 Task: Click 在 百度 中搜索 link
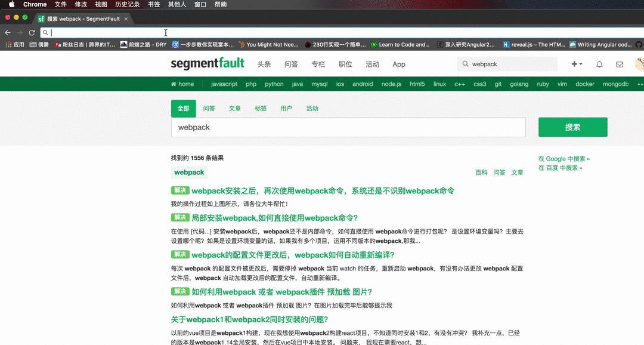[x=560, y=168]
